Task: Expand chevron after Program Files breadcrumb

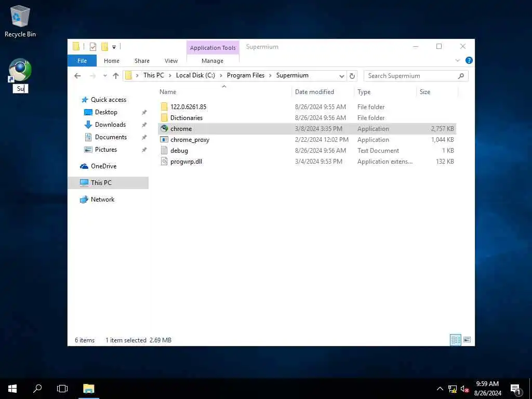Action: (270, 75)
